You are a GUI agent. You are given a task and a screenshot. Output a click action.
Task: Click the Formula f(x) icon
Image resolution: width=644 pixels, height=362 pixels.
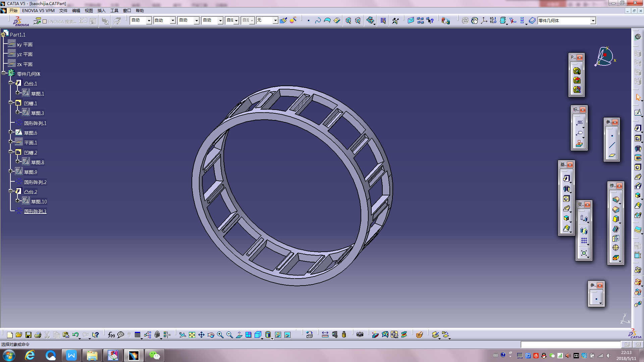point(111,335)
